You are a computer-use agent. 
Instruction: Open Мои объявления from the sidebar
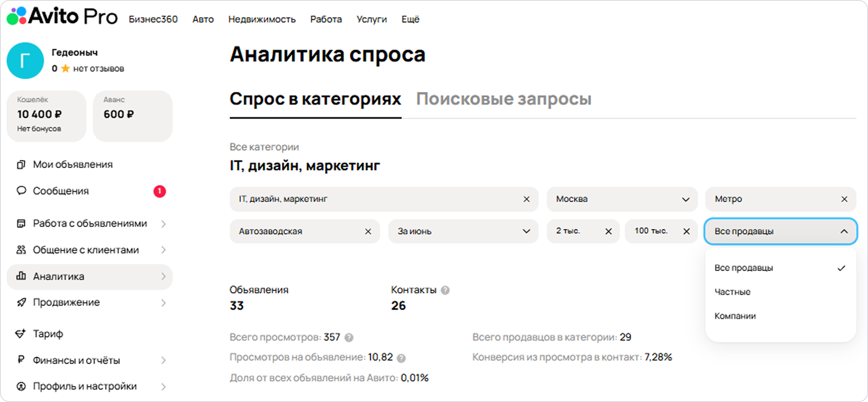73,164
